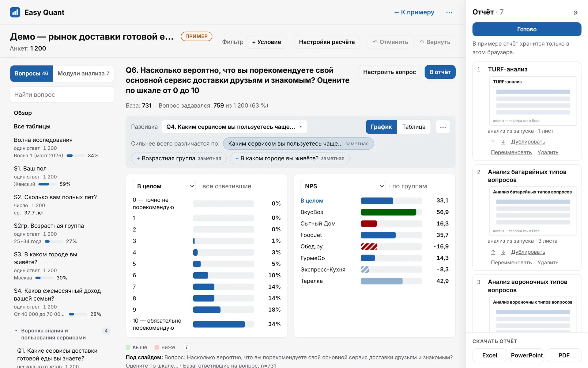Open the TURF-анализ thumbnail preview
588x368 pixels.
[x=533, y=101]
